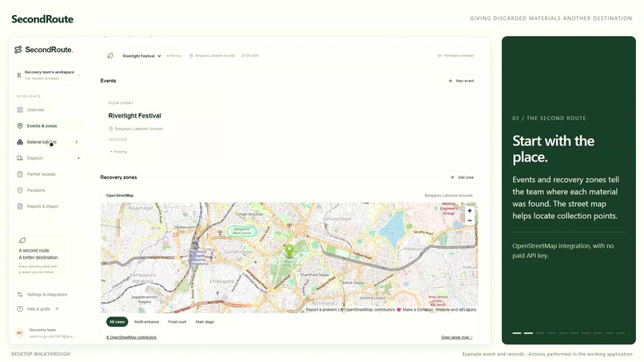Click Website and API terms link
The width and height of the screenshot is (644, 362).
click(455, 310)
